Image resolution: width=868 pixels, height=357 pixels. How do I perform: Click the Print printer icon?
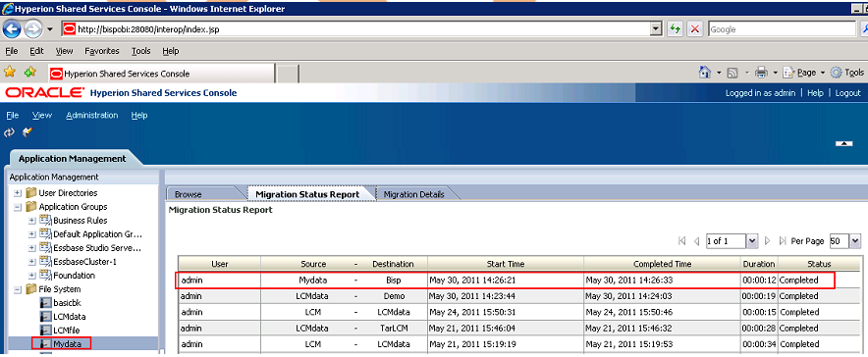tap(762, 73)
